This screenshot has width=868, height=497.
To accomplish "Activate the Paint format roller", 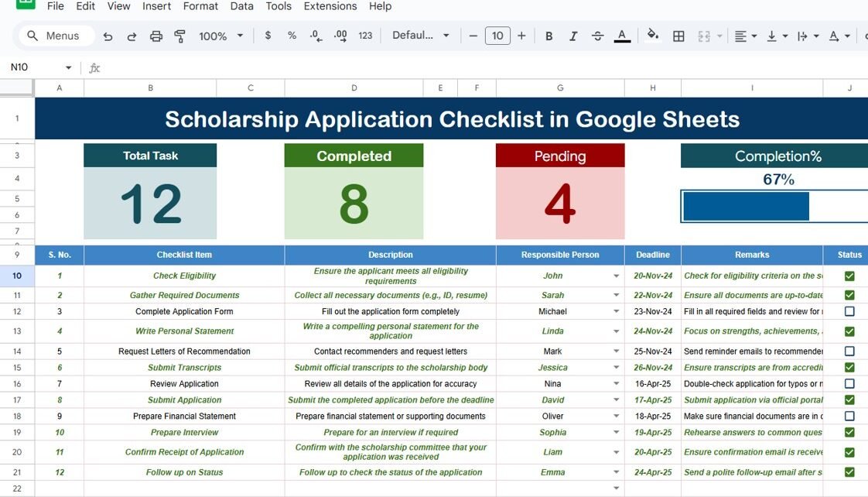I will pos(180,36).
